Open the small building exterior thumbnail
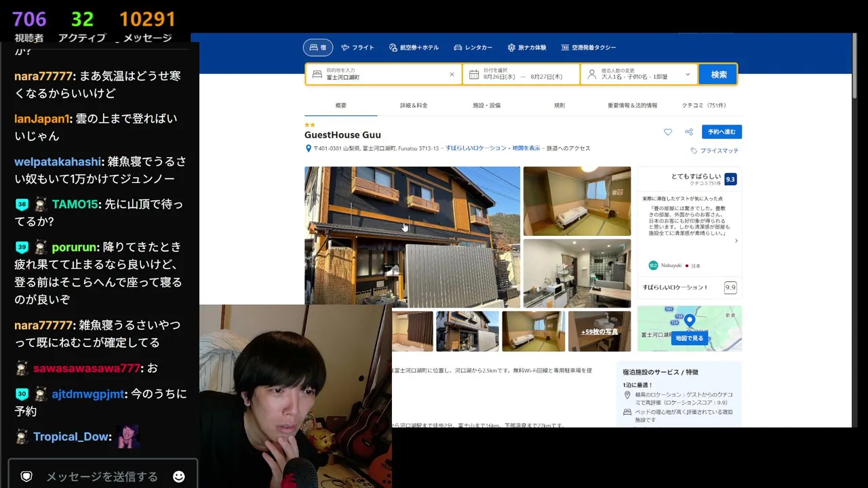Viewport: 868px width, 488px height. coord(467,331)
